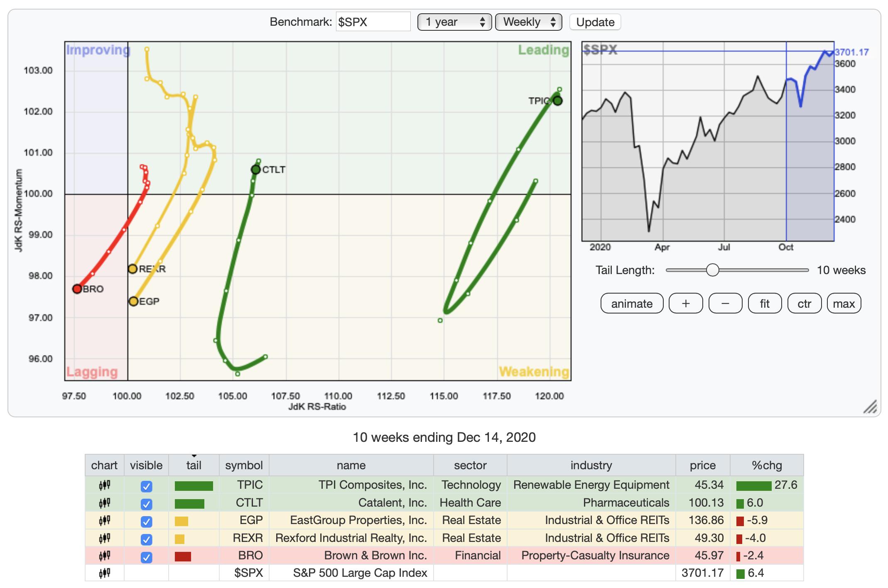Viewport: 888px width, 588px height.
Task: Sort table by %chg column
Action: (x=767, y=465)
